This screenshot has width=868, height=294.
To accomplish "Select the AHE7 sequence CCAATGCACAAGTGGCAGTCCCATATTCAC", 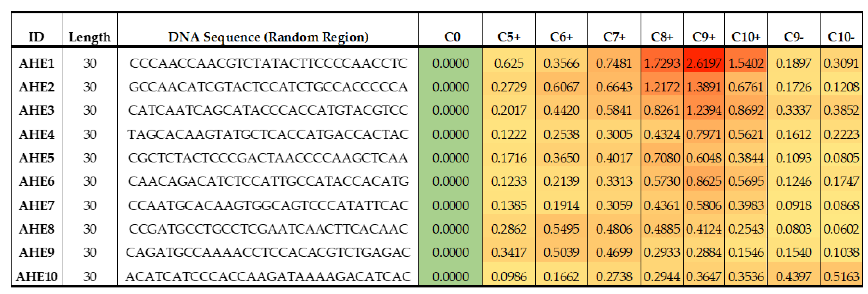I will pos(268,205).
